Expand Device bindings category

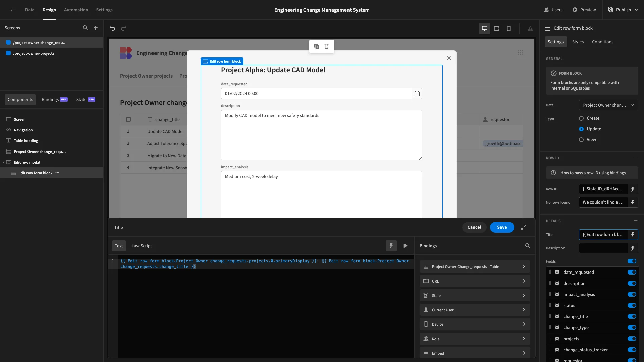pos(475,324)
